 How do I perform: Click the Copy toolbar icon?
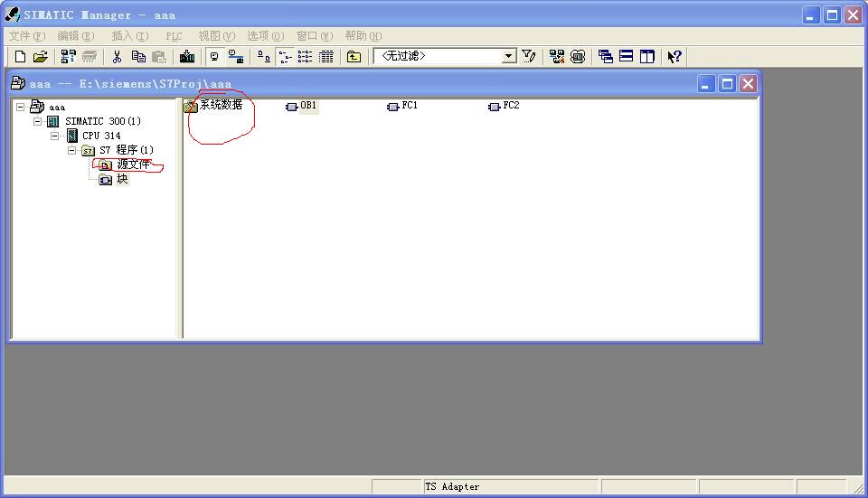pos(138,56)
